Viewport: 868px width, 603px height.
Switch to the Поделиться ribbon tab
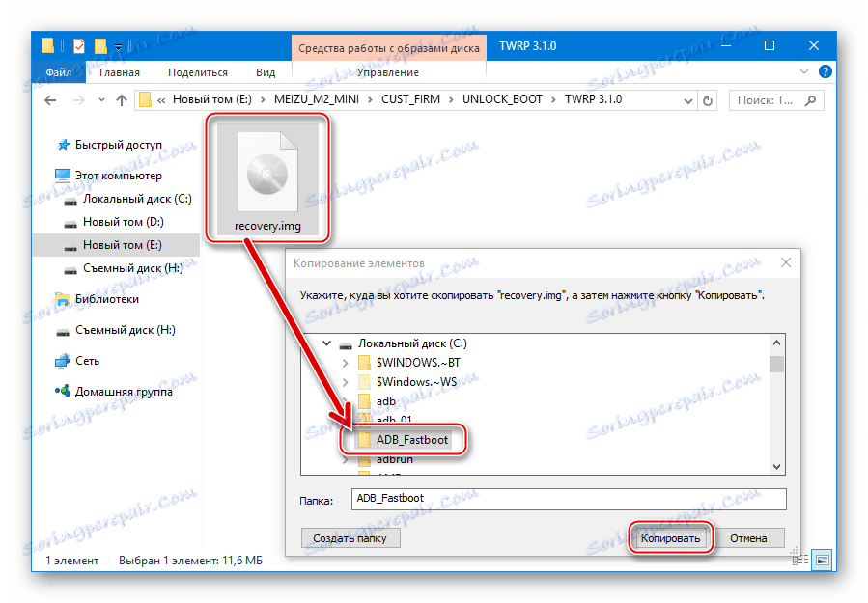(198, 72)
